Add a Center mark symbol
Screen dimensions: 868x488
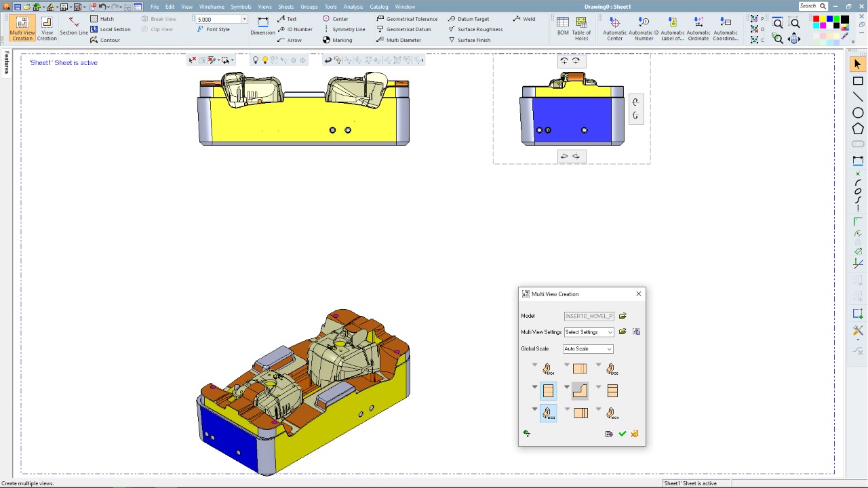[x=336, y=19]
